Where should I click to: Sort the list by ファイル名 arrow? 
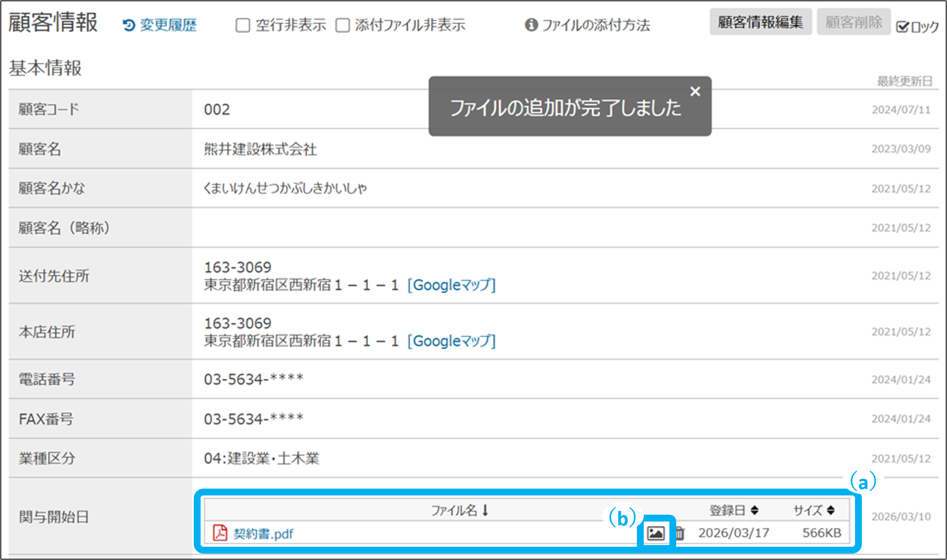click(x=485, y=510)
